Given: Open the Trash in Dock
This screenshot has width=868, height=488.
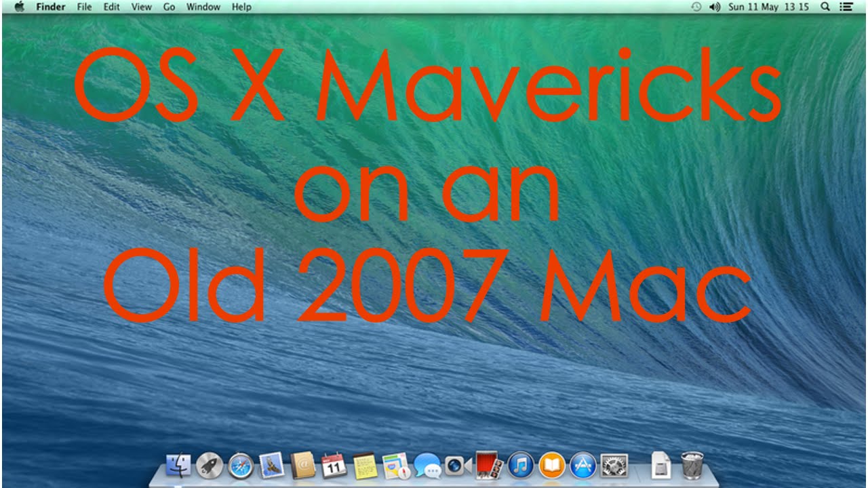Looking at the screenshot, I should pyautogui.click(x=692, y=466).
